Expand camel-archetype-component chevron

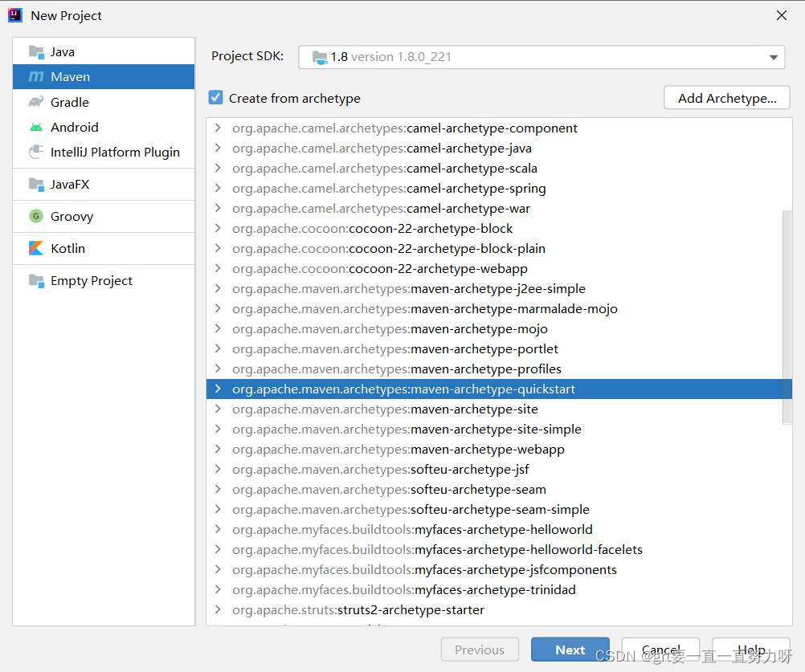[218, 128]
